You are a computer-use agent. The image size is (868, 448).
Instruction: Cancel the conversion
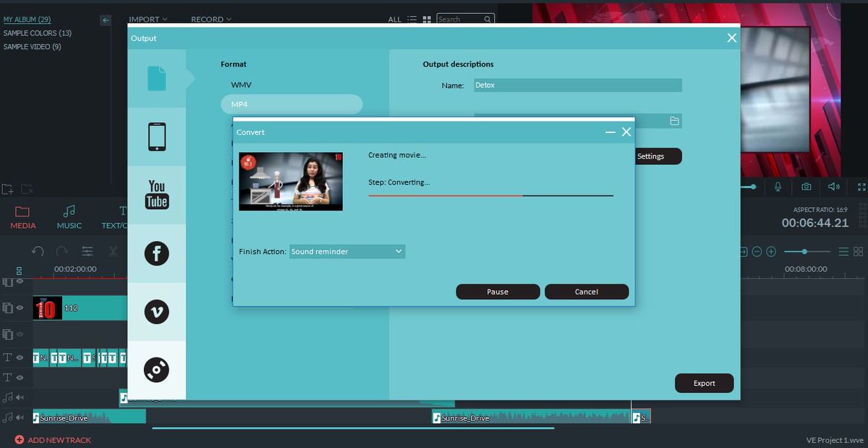tap(587, 292)
